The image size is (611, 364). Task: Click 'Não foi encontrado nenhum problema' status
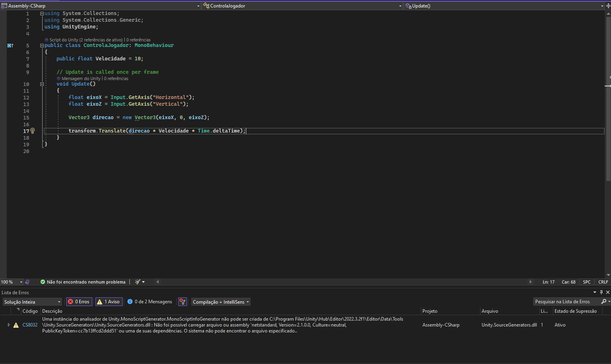pos(86,282)
